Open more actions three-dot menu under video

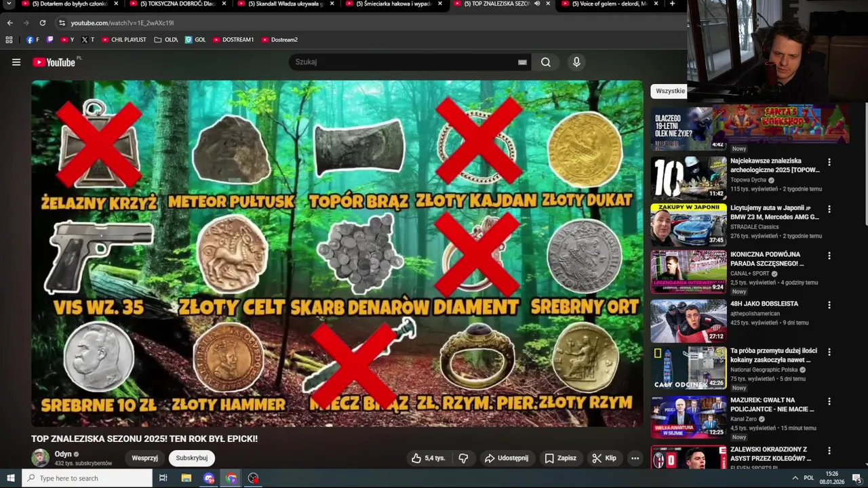tap(635, 458)
